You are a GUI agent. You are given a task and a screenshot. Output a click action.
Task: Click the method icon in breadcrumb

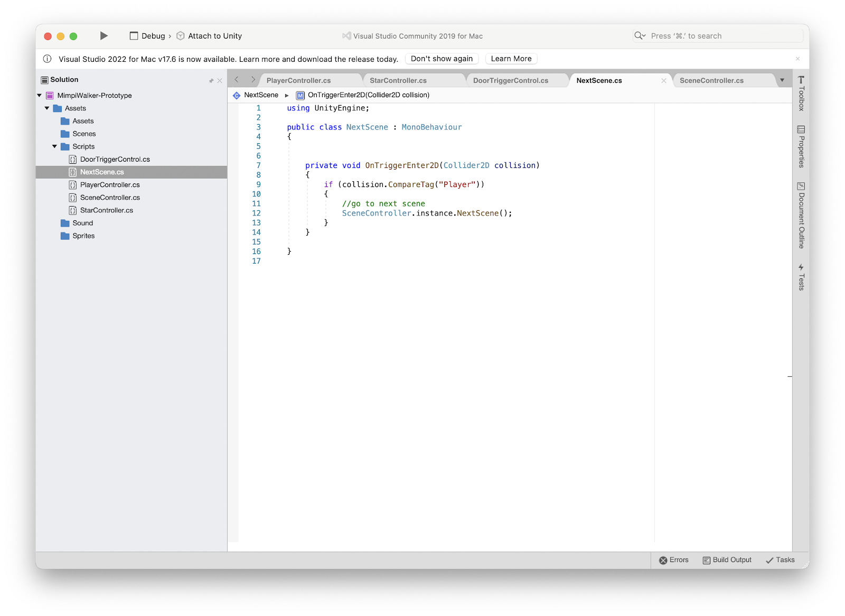(300, 96)
